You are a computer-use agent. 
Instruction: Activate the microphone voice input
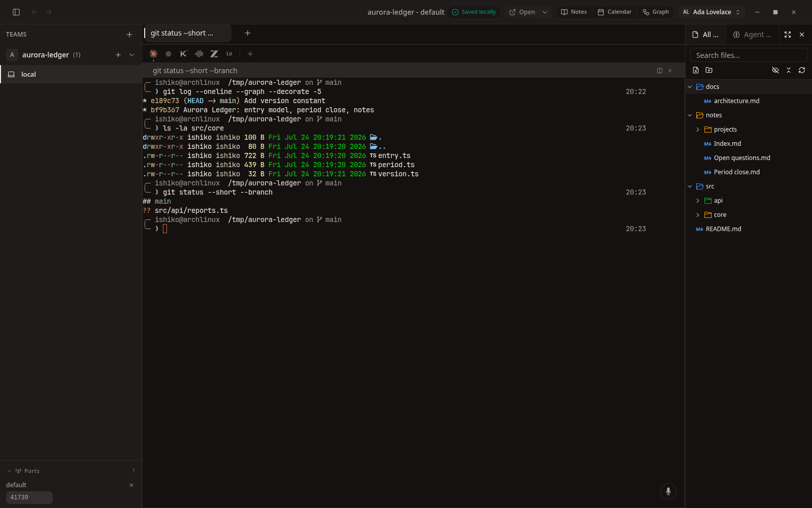point(668,491)
